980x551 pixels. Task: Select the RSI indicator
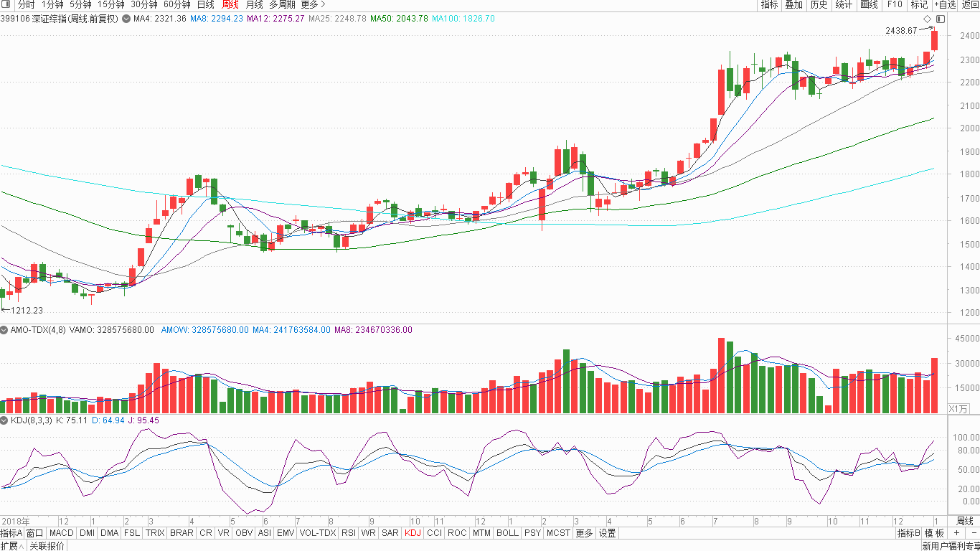pyautogui.click(x=349, y=533)
